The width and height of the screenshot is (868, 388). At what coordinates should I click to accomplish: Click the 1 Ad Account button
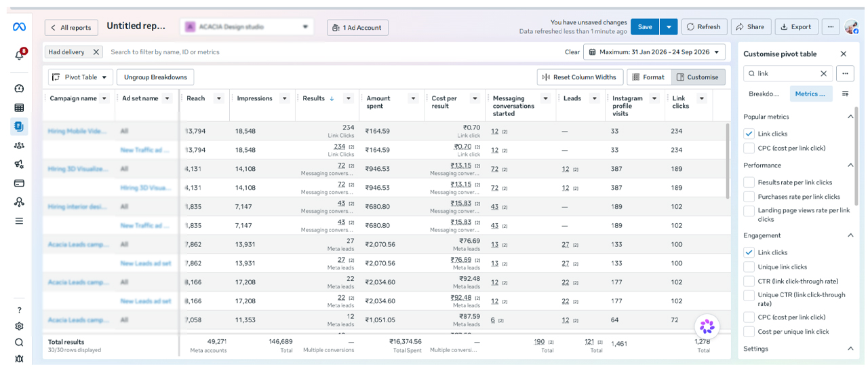tap(357, 27)
